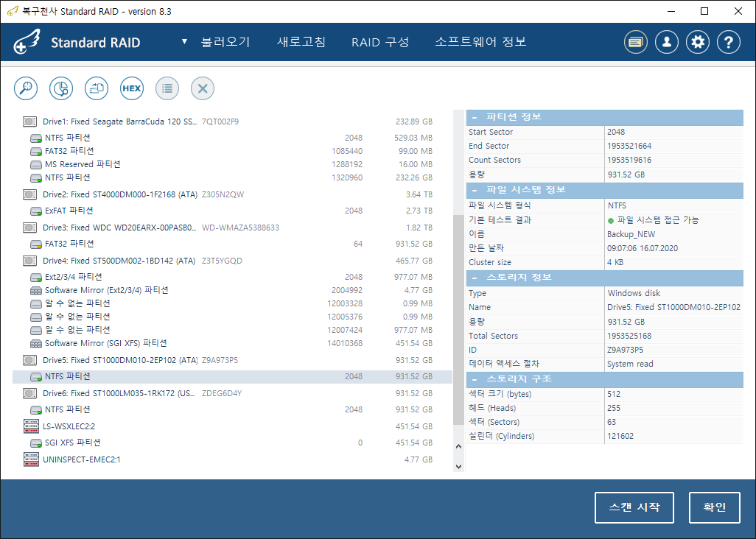Click the X close-storage toolbar icon
Viewport: 756px width, 539px height.
coord(203,88)
